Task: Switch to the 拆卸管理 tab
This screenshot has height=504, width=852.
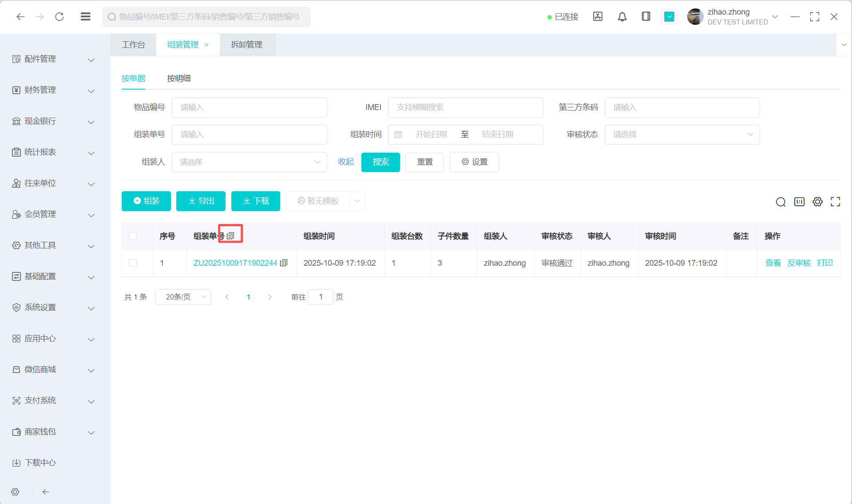Action: [x=246, y=45]
